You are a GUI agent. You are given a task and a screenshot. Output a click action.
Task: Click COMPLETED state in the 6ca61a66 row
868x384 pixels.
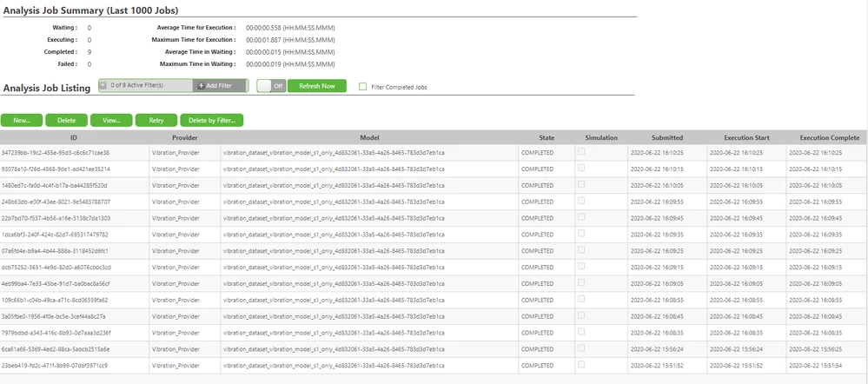click(x=537, y=349)
